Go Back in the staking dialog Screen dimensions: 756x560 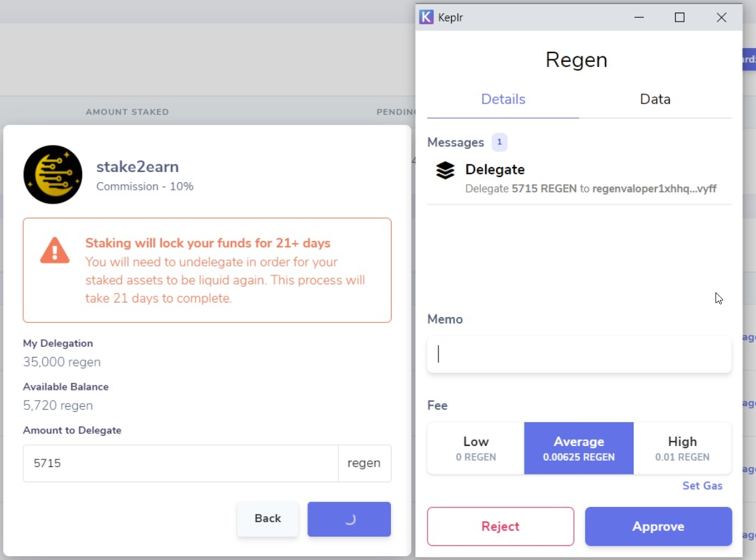click(268, 518)
